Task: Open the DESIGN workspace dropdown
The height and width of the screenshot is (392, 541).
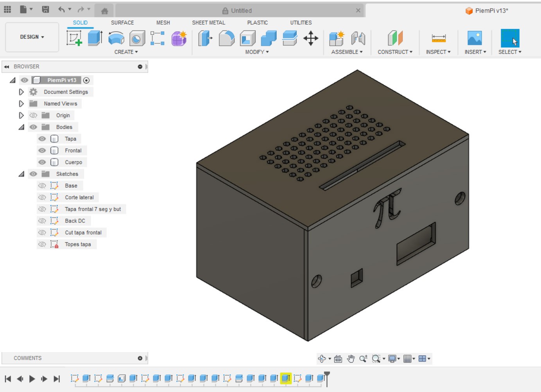Action: click(32, 37)
